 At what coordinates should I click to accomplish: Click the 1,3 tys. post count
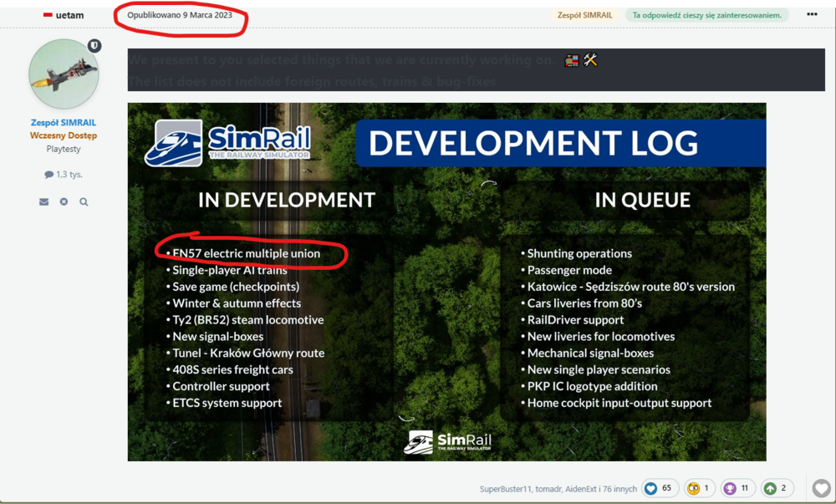point(64,175)
